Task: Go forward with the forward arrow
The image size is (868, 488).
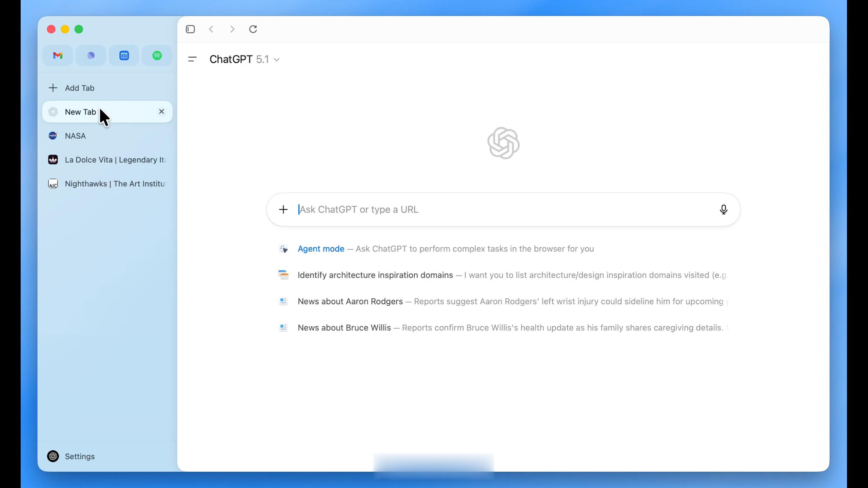Action: pyautogui.click(x=232, y=29)
